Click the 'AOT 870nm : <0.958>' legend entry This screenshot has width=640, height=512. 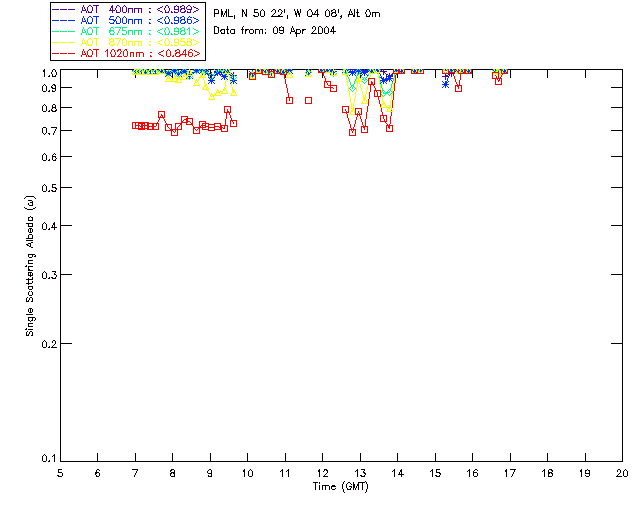pyautogui.click(x=127, y=42)
